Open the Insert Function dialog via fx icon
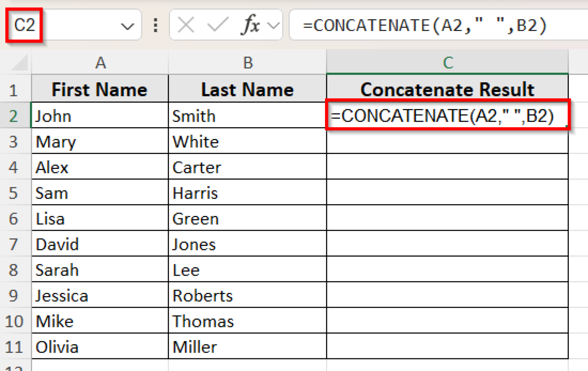This screenshot has height=371, width=588. click(x=251, y=25)
